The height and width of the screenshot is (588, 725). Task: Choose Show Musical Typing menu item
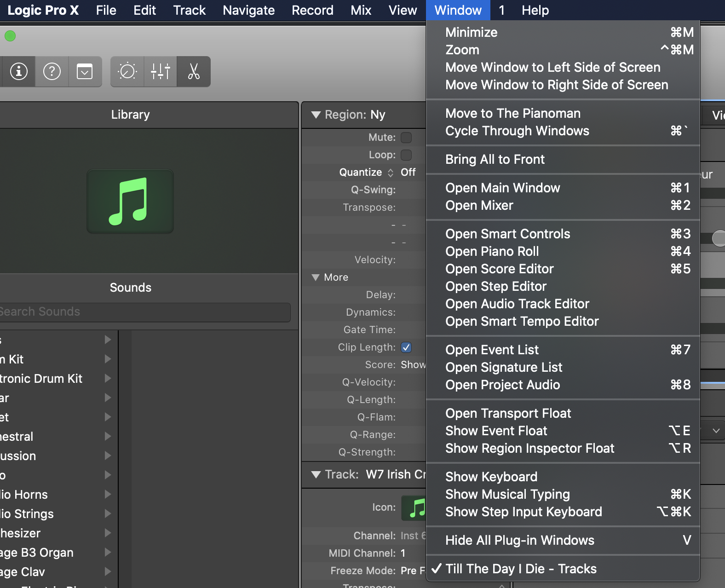(x=563, y=494)
